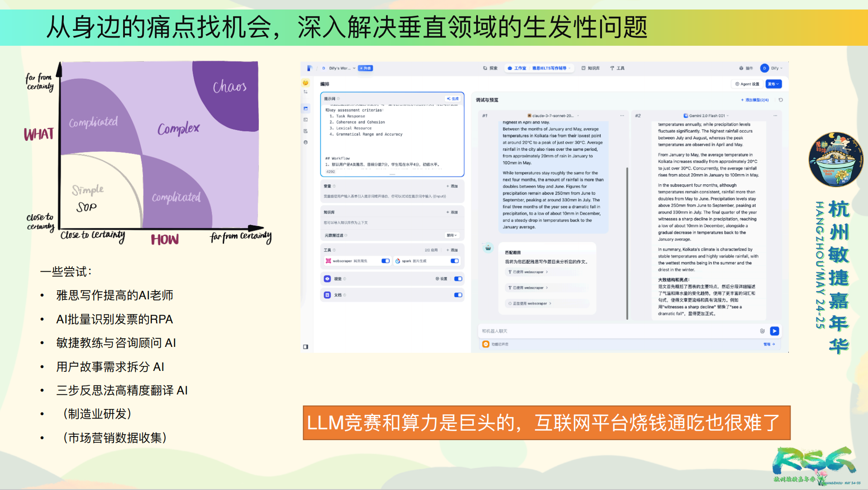Open the logs document icon in sidebar

pos(305,131)
